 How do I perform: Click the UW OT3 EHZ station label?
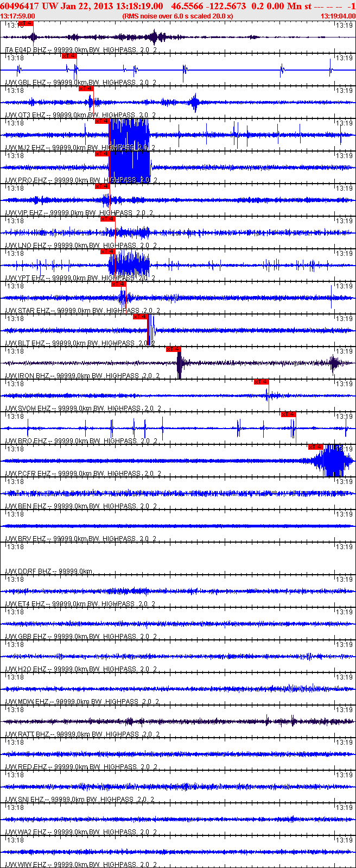click(x=80, y=115)
